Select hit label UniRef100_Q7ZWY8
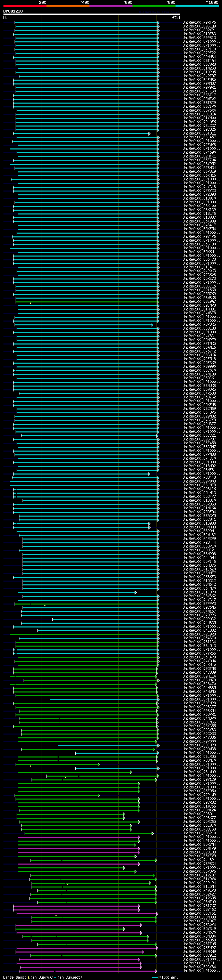 [x=199, y=145]
